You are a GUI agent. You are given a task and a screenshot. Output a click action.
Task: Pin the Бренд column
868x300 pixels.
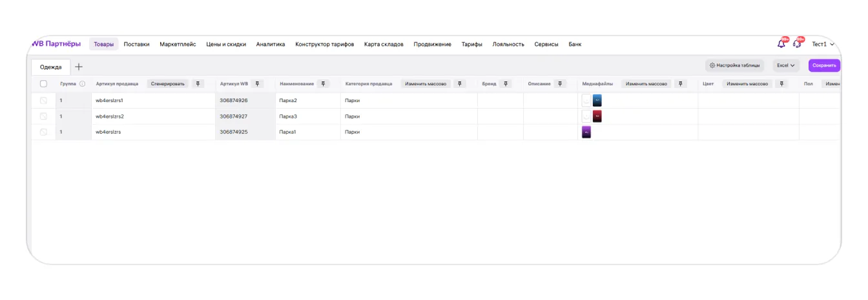[x=505, y=84]
